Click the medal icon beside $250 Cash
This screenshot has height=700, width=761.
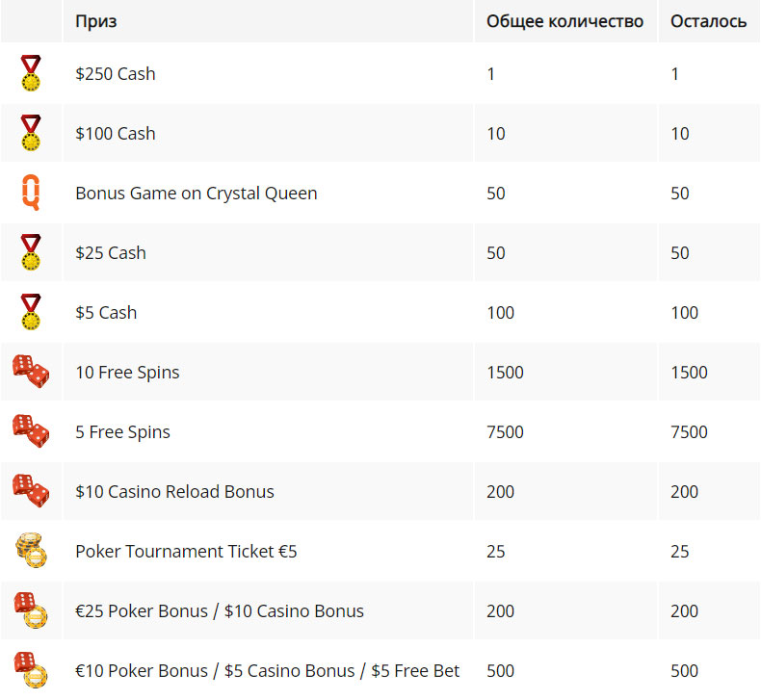point(31,73)
